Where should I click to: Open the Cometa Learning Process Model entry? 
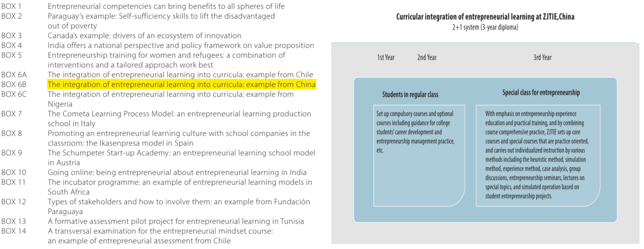tap(179, 114)
